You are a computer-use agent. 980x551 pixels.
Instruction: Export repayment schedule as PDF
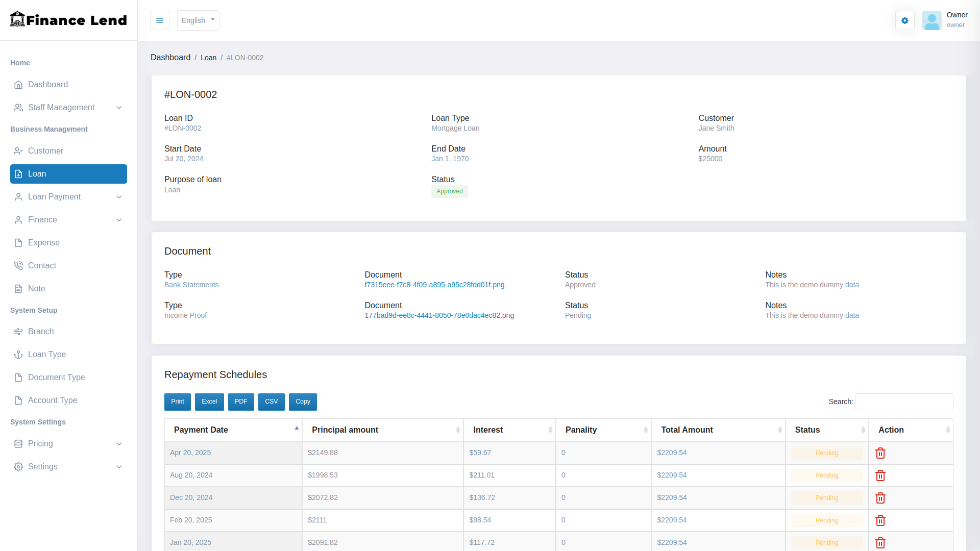(241, 402)
